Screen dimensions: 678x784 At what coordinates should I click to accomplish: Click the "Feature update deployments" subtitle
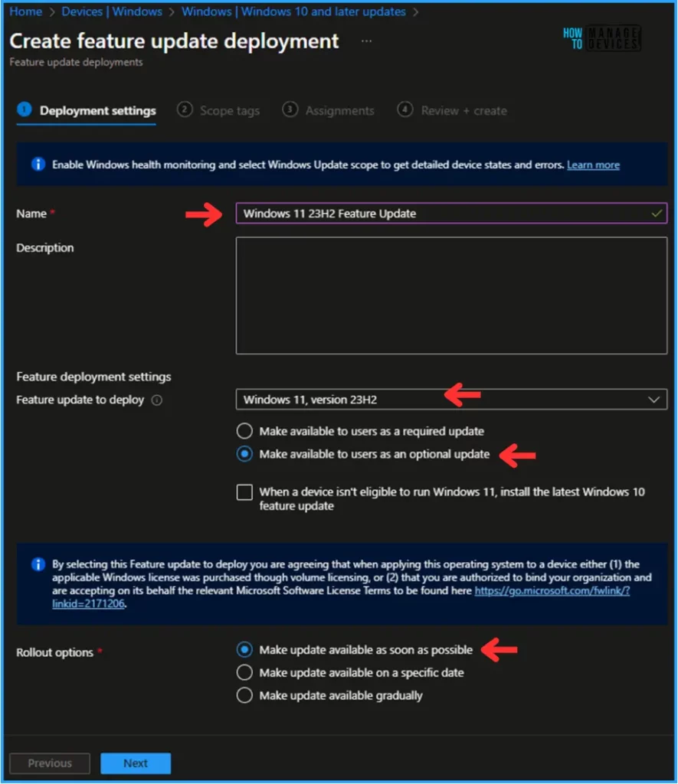76,62
